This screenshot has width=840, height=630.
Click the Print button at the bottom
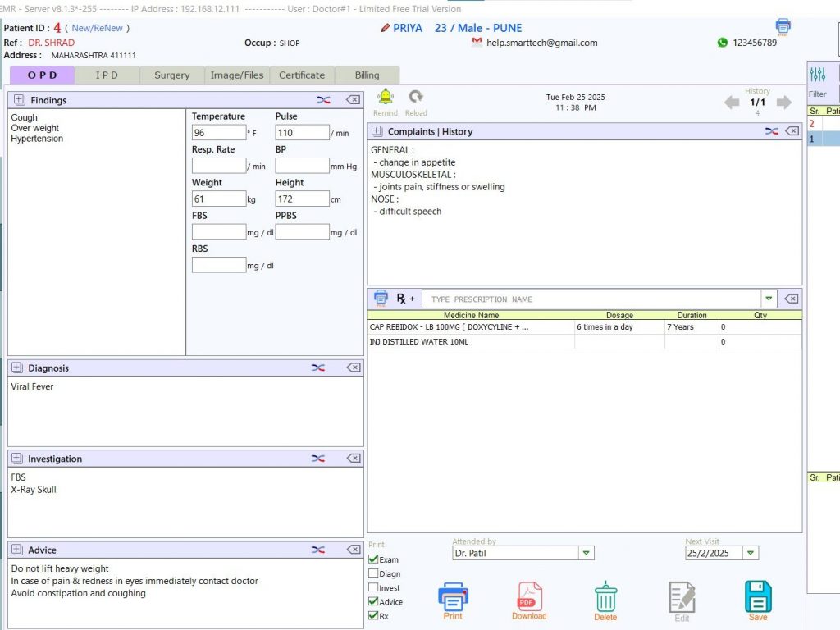click(453, 599)
